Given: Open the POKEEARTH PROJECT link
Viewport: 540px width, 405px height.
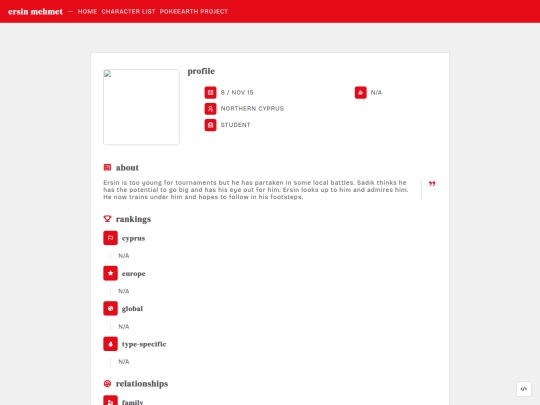Looking at the screenshot, I should 194,11.
